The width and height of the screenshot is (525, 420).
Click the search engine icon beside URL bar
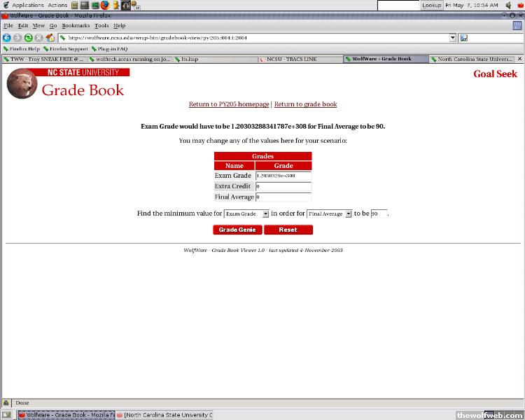click(463, 38)
